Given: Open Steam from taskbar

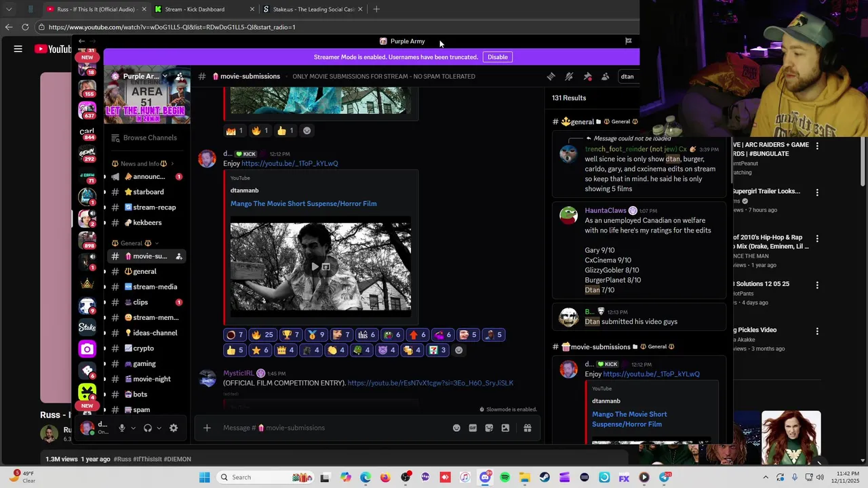Looking at the screenshot, I should pos(545,477).
